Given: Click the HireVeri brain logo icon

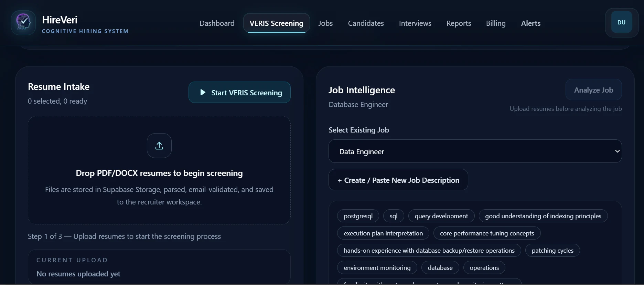Looking at the screenshot, I should 23,23.
